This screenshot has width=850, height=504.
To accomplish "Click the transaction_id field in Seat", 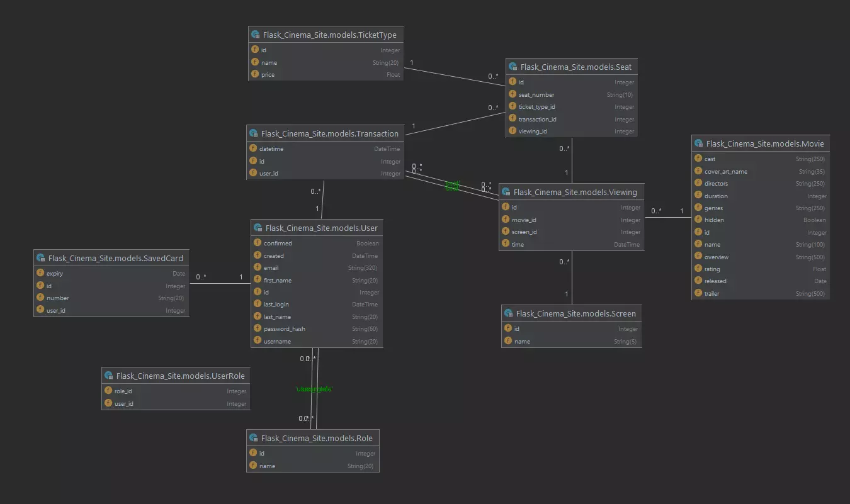I will pos(572,119).
